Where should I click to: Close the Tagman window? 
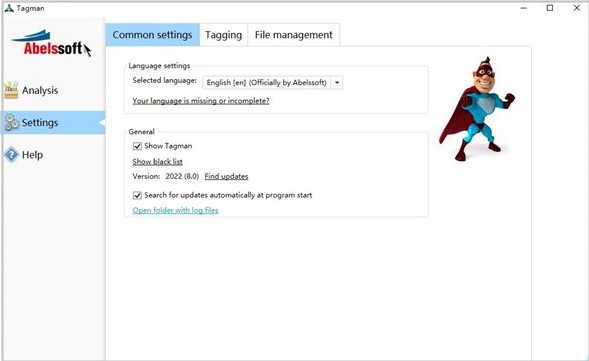tap(577, 8)
